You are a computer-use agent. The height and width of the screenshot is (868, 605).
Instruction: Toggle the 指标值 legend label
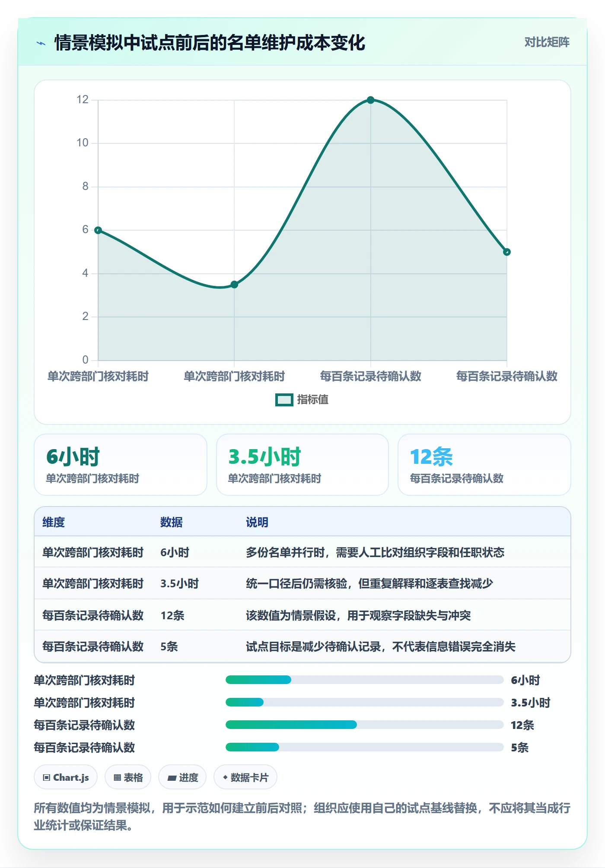pyautogui.click(x=312, y=400)
